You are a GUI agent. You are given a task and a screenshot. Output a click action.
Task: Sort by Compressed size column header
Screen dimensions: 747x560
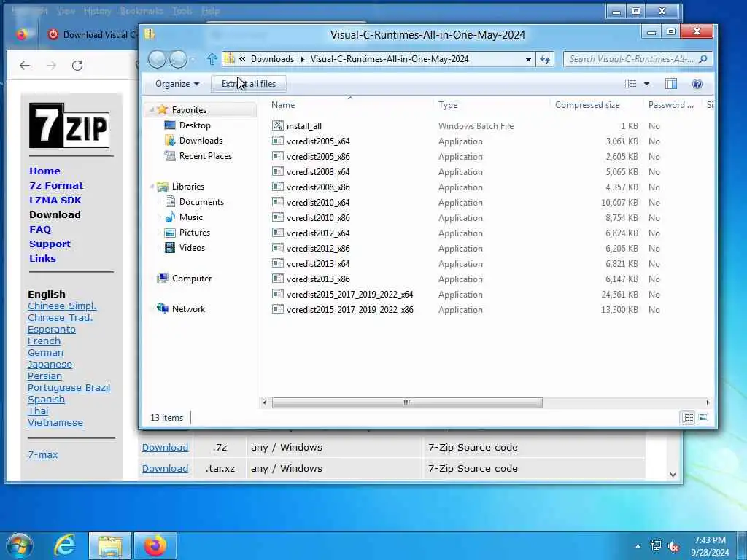(x=587, y=105)
